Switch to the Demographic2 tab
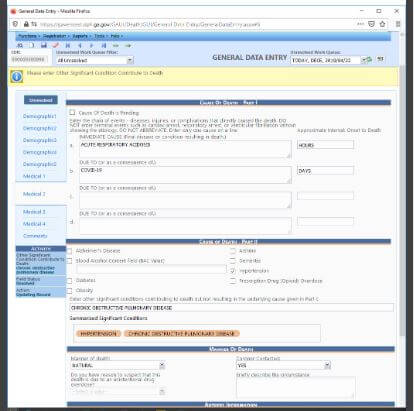The image size is (414, 411). pos(40,128)
